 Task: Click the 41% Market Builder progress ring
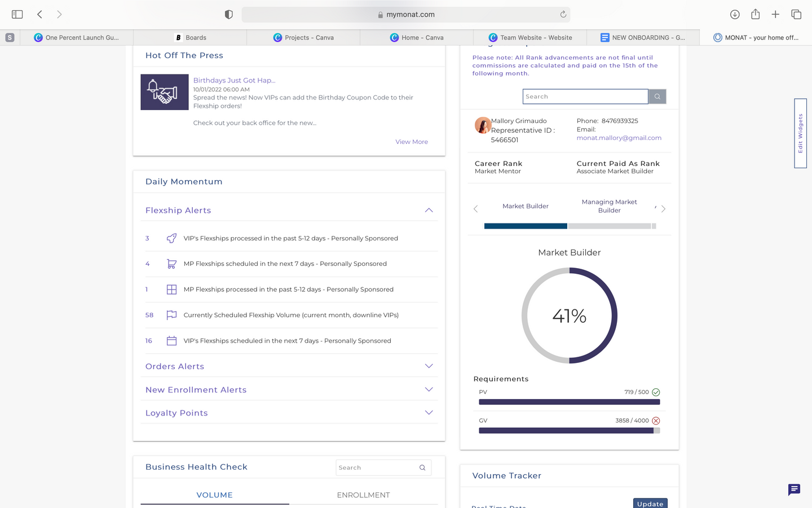point(570,316)
